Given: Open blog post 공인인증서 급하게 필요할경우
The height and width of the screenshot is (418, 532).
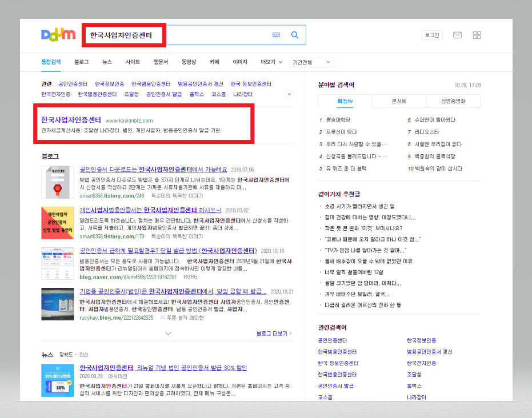Looking at the screenshot, I should [168, 251].
